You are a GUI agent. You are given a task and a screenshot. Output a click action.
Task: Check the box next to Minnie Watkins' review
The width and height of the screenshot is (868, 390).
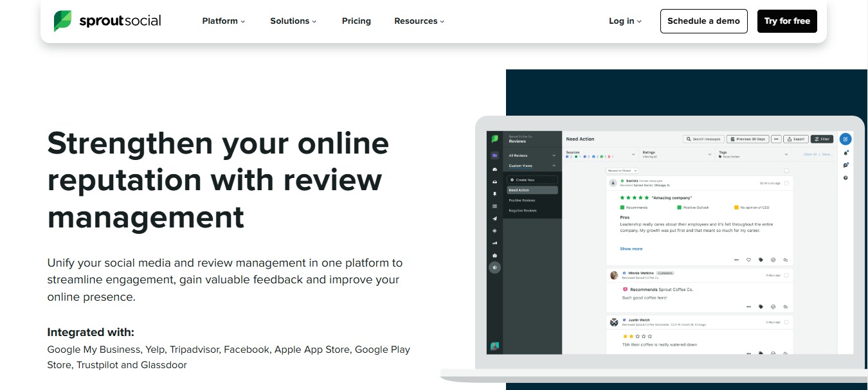click(x=786, y=276)
